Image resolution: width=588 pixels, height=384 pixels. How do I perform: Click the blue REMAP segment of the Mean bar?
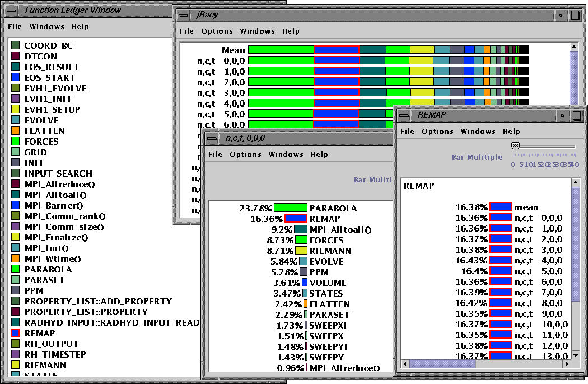point(337,49)
